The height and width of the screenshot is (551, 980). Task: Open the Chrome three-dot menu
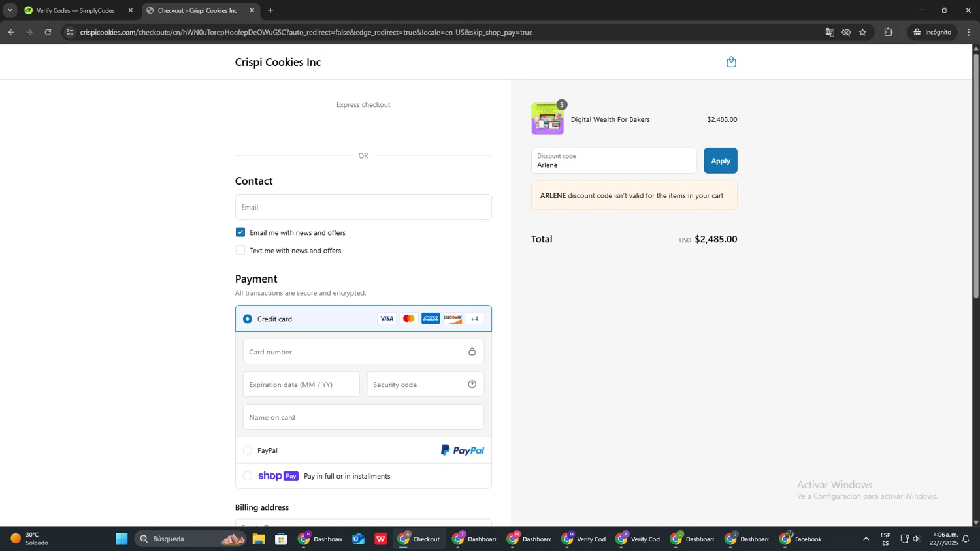[969, 32]
